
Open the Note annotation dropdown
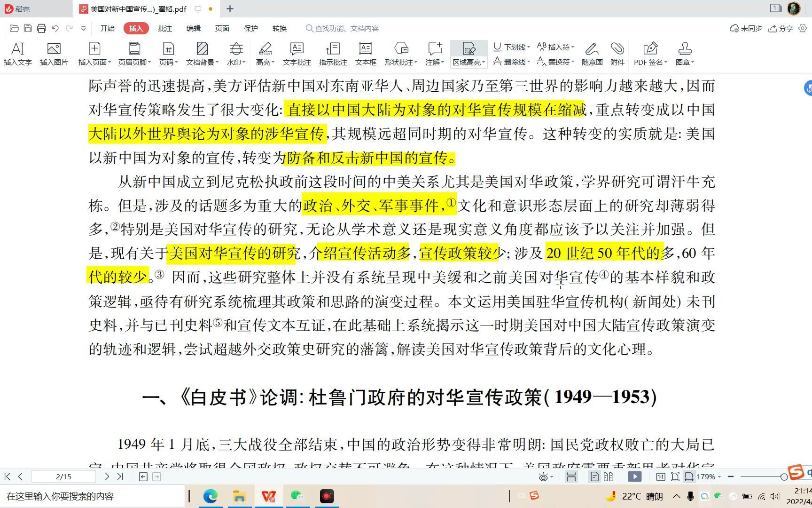[x=435, y=54]
